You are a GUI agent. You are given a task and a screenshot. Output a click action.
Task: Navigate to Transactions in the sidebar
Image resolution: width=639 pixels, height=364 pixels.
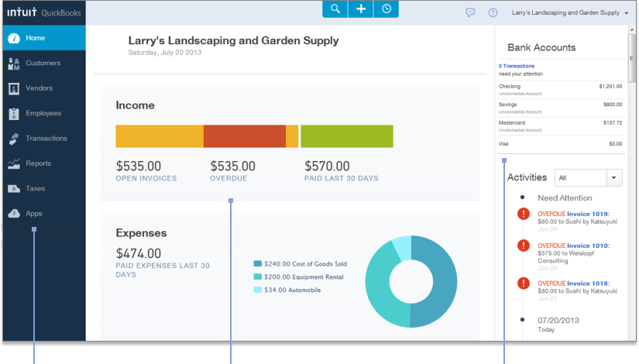(x=44, y=139)
